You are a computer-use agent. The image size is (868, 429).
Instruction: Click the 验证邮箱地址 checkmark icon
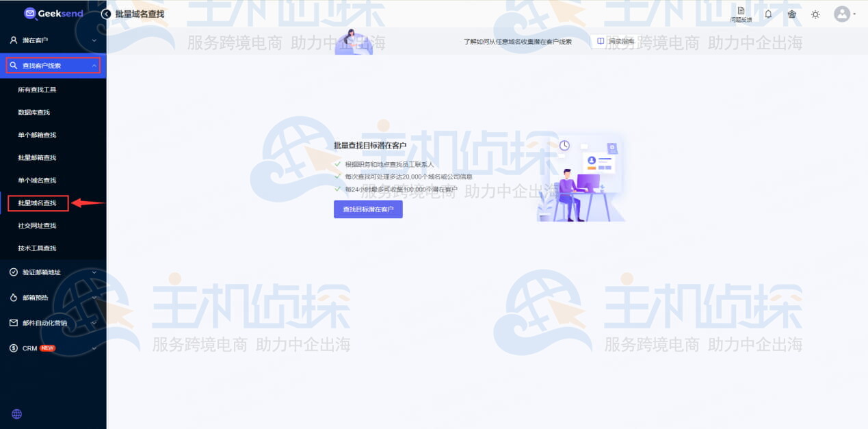pos(15,272)
